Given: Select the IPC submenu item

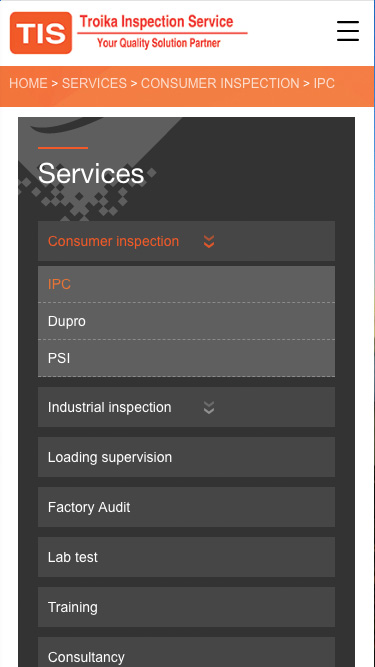Looking at the screenshot, I should click(x=186, y=284).
